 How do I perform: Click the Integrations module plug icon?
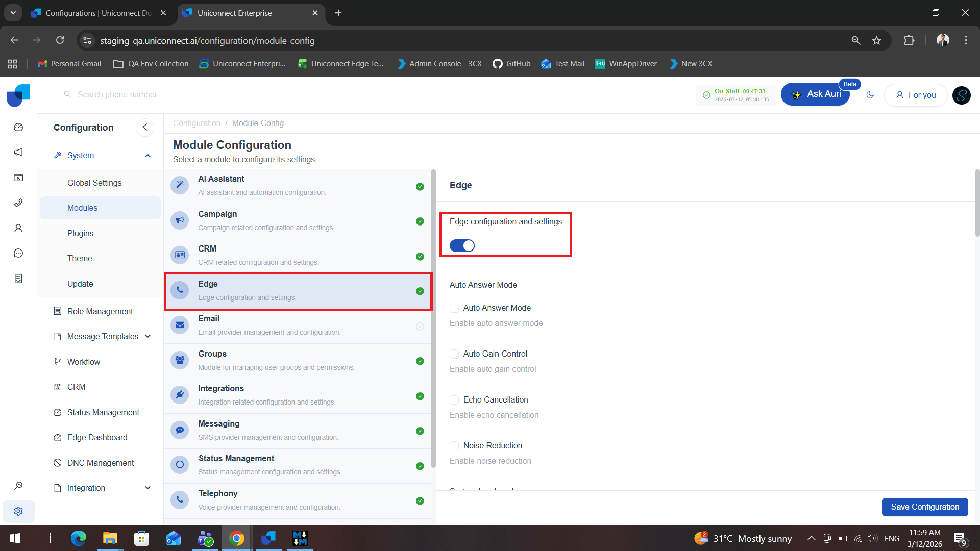[x=180, y=395]
